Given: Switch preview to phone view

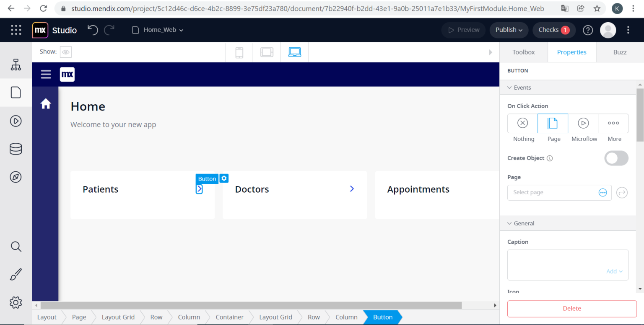Looking at the screenshot, I should 239,52.
